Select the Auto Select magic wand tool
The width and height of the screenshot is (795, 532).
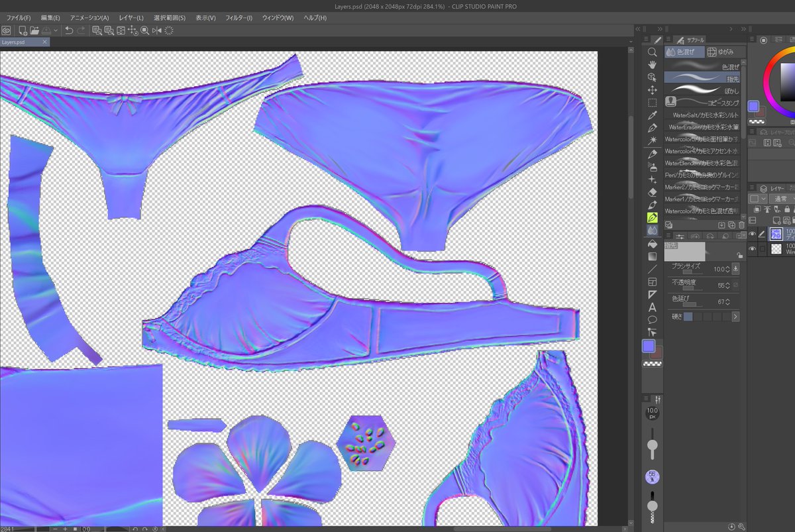point(652,141)
